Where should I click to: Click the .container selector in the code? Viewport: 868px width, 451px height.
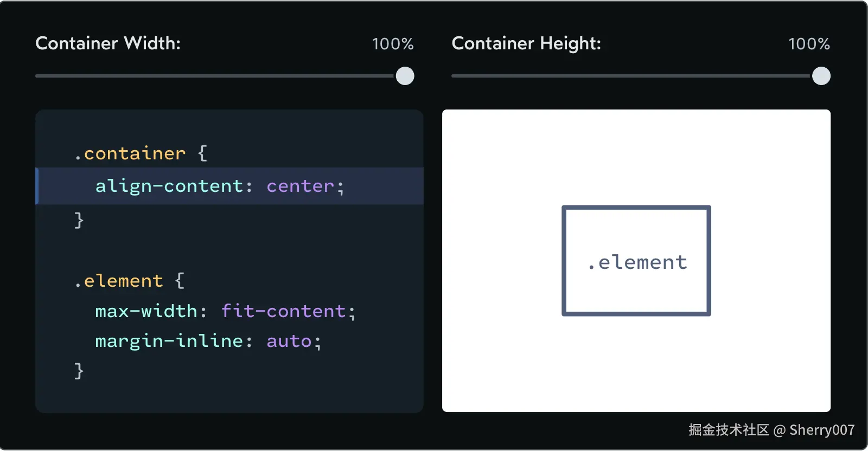point(130,154)
